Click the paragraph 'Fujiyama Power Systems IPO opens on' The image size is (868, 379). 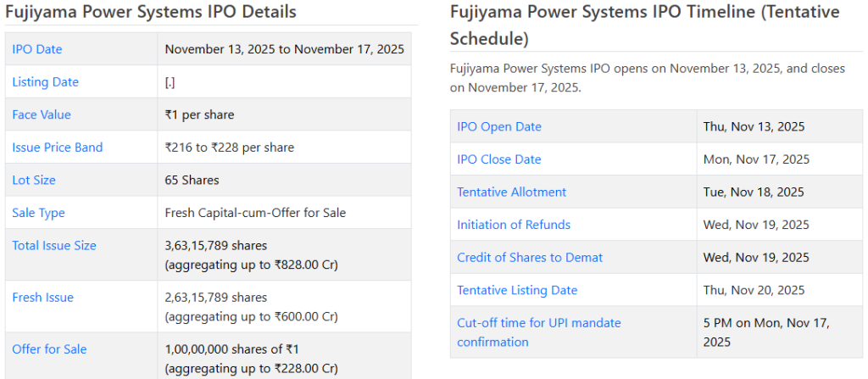click(x=648, y=78)
